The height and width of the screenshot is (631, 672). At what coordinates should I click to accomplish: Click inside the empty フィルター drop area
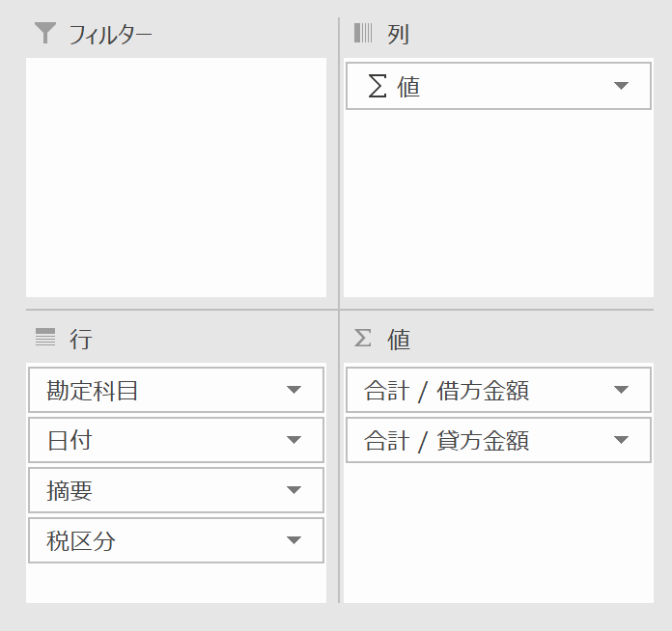point(176,177)
